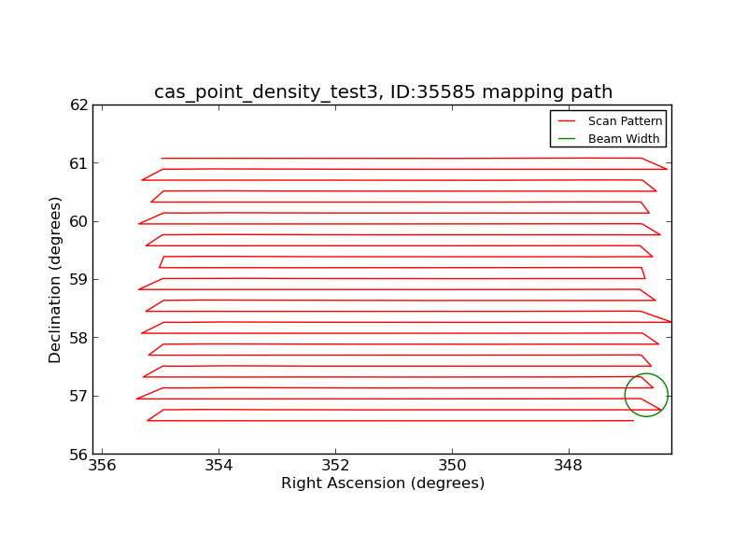This screenshot has height=560, width=747.
Task: Click the y-axis tick label 61
Action: click(x=79, y=164)
